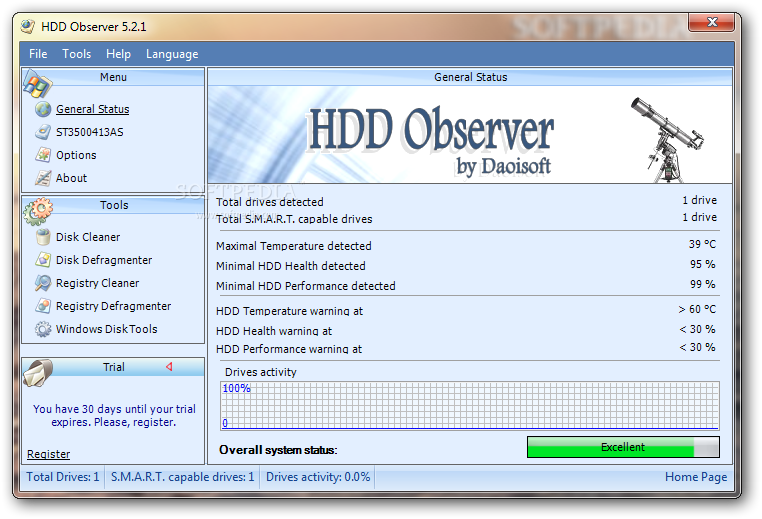The width and height of the screenshot is (762, 519).
Task: Click 'Maximal Temperature detected' label
Action: 294,246
